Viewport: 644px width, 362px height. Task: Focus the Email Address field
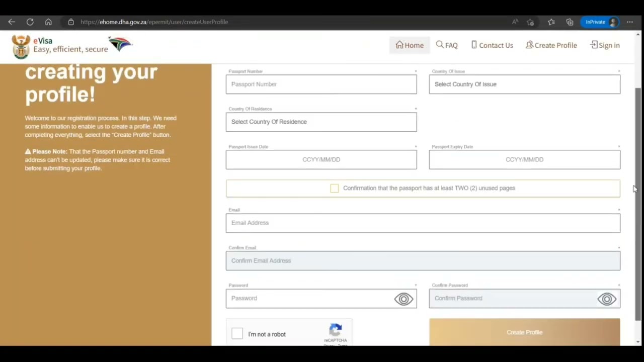[423, 223]
